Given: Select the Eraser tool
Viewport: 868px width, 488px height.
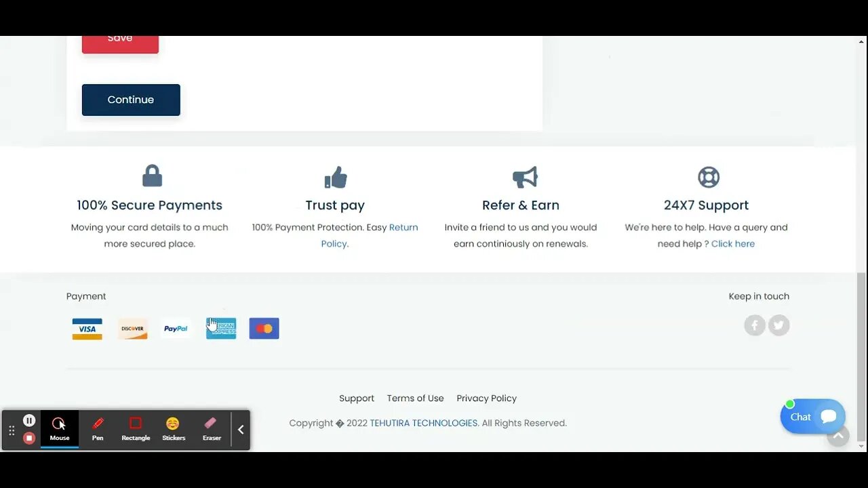Looking at the screenshot, I should [212, 430].
